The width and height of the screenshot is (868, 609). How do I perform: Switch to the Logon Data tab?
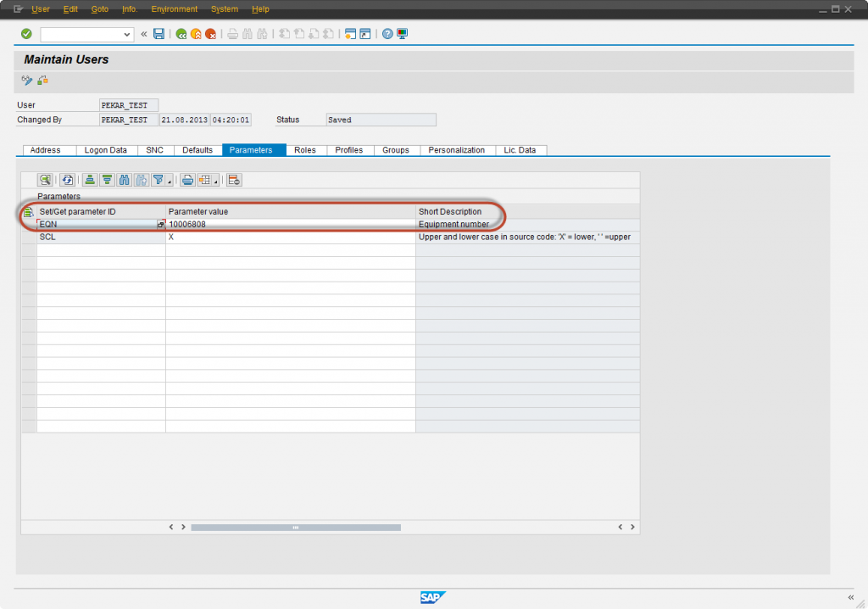coord(106,150)
